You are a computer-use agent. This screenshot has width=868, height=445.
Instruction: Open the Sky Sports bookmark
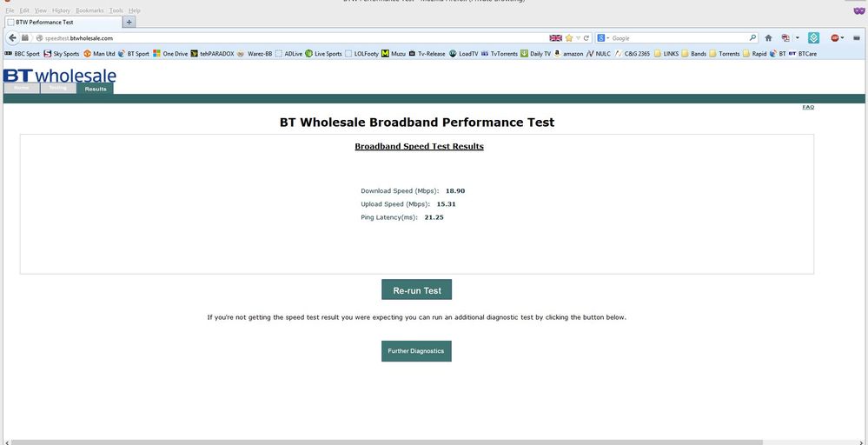coord(62,54)
